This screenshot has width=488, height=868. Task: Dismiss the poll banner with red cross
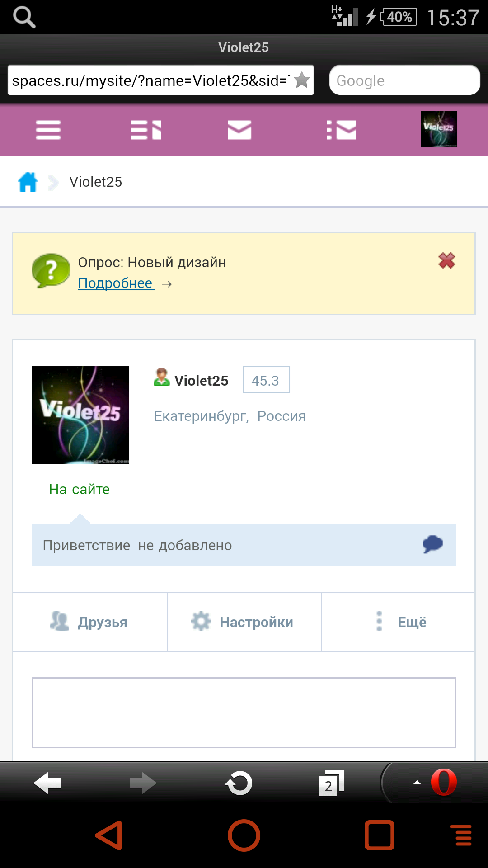click(447, 260)
